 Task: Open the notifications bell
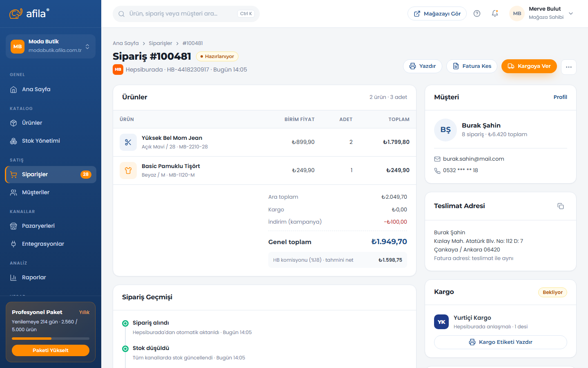[495, 13]
